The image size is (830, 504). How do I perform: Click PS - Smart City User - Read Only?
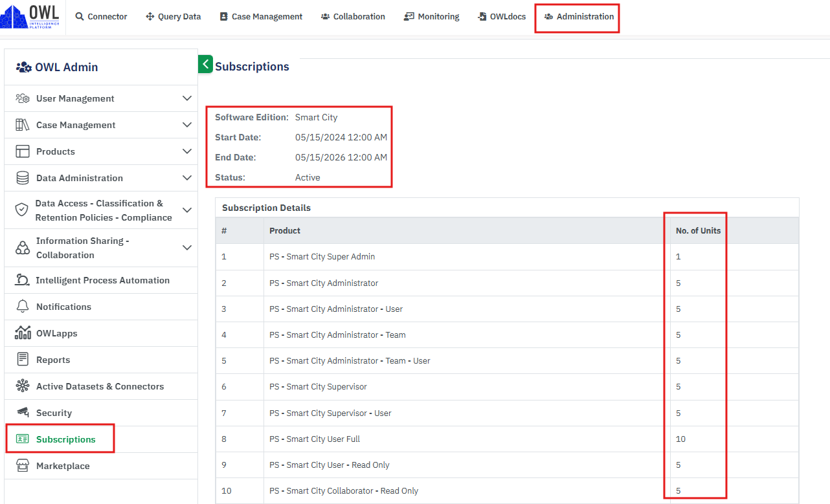(x=330, y=465)
